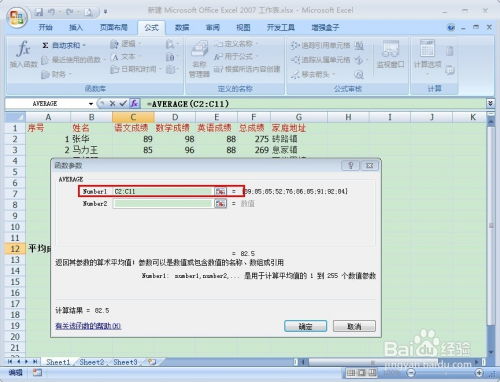Switch to the 开发工具 tab
Image resolution: width=500 pixels, height=382 pixels.
[x=281, y=27]
